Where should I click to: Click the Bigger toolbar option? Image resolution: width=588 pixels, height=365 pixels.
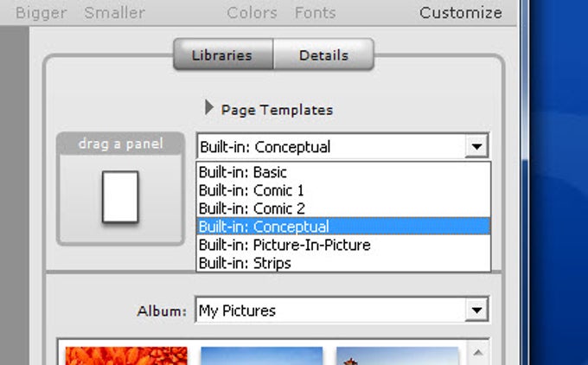pos(42,13)
